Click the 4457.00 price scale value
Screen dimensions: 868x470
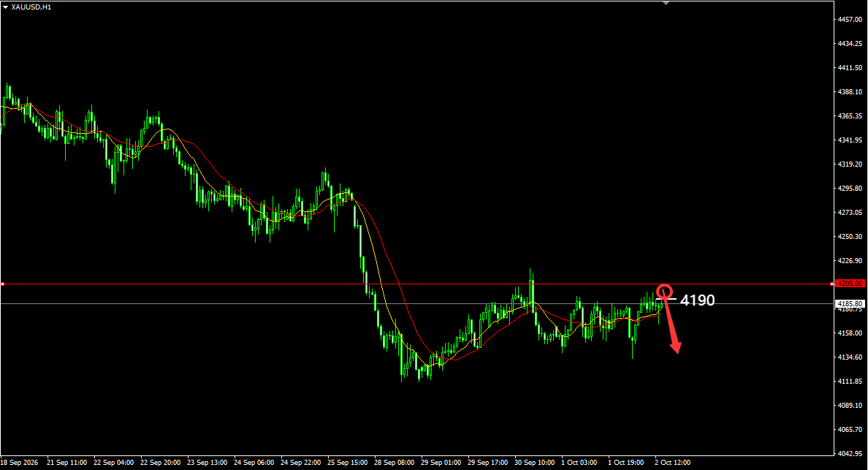coord(850,20)
